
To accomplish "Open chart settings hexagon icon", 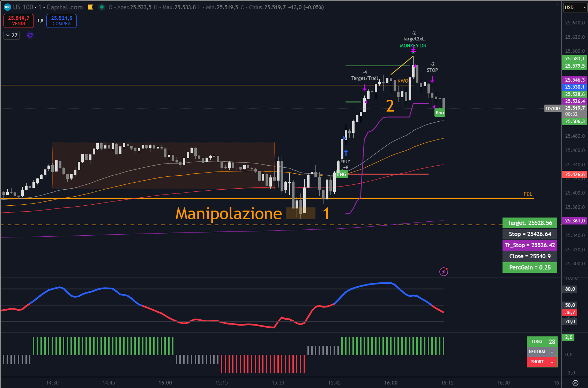I will pos(575,383).
